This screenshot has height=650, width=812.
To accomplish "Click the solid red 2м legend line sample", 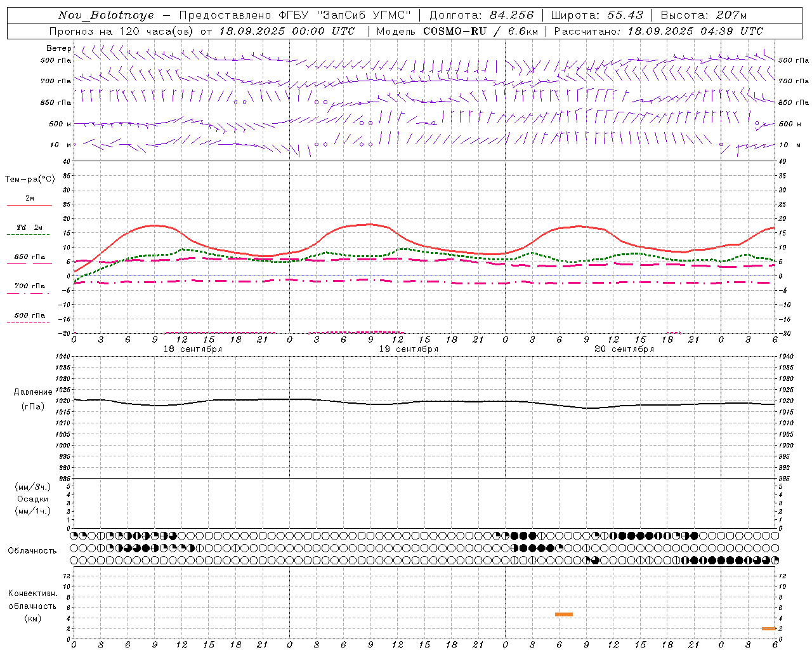I will tap(29, 205).
